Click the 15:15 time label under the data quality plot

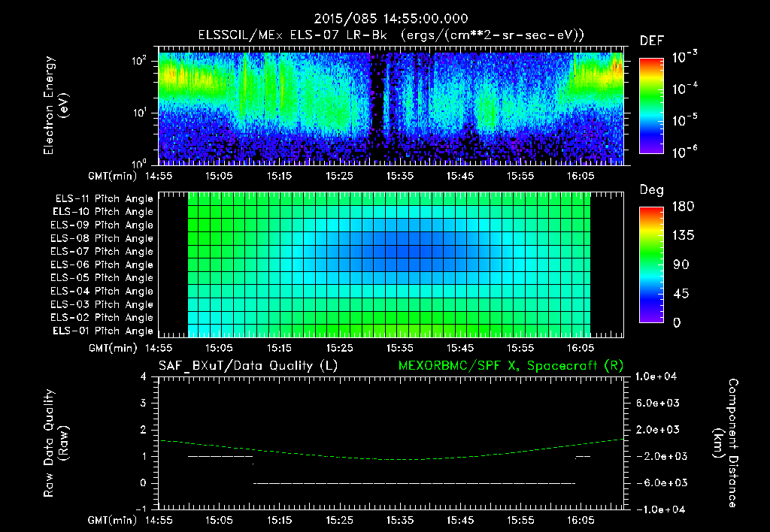tap(279, 520)
